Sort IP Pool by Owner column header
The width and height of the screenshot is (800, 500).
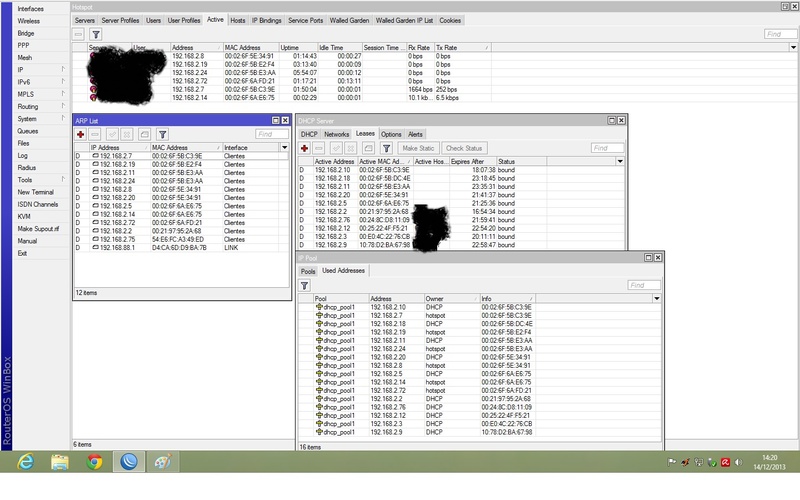coord(452,298)
